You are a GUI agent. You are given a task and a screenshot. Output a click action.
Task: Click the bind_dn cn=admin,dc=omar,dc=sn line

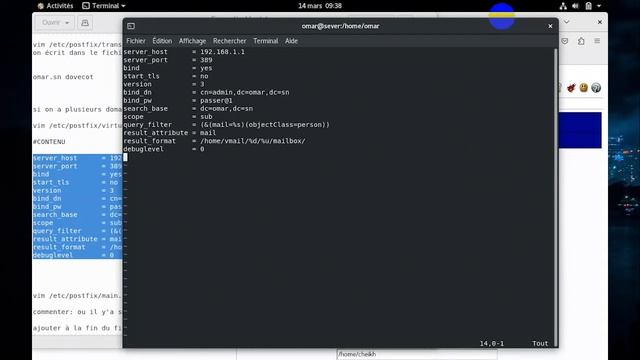(206, 92)
